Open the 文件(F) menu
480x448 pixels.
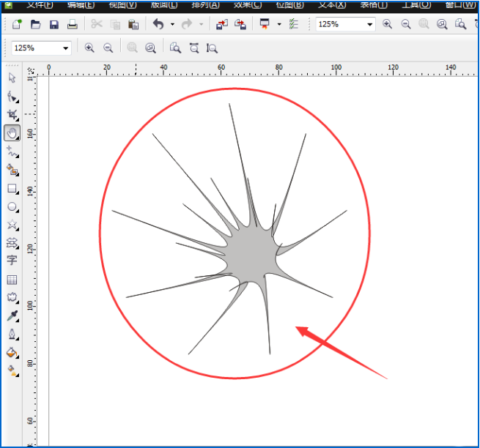pyautogui.click(x=40, y=4)
